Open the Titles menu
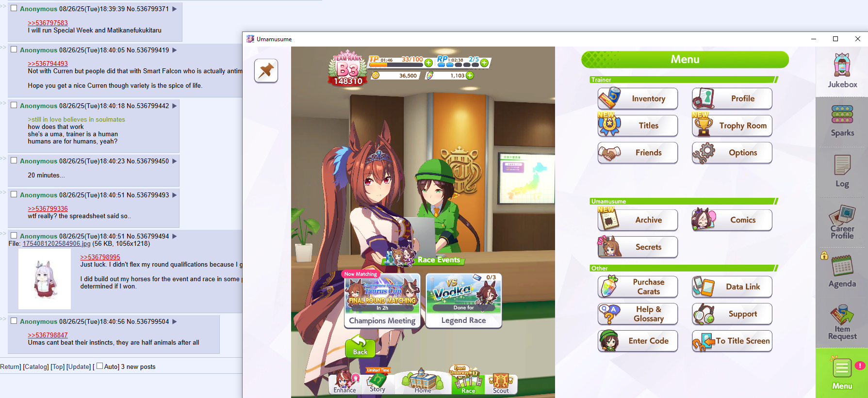 tap(638, 126)
